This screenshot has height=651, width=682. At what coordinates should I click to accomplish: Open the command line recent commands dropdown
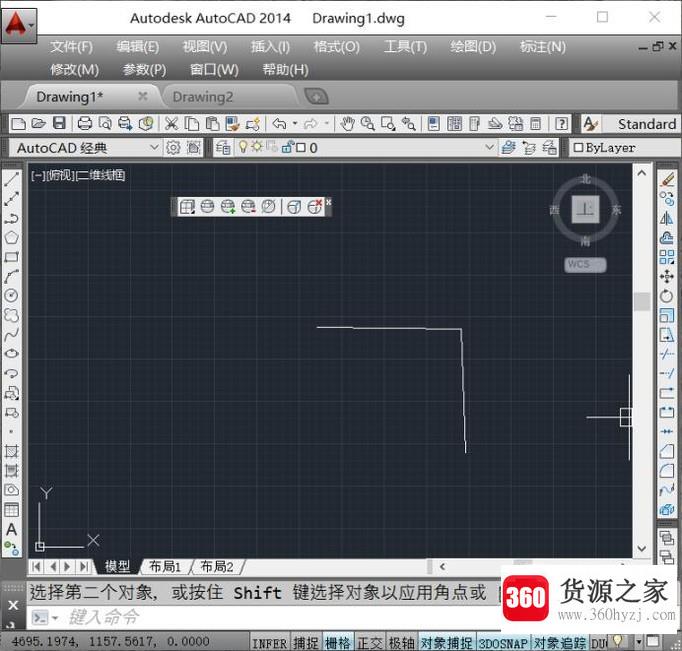coord(55,618)
